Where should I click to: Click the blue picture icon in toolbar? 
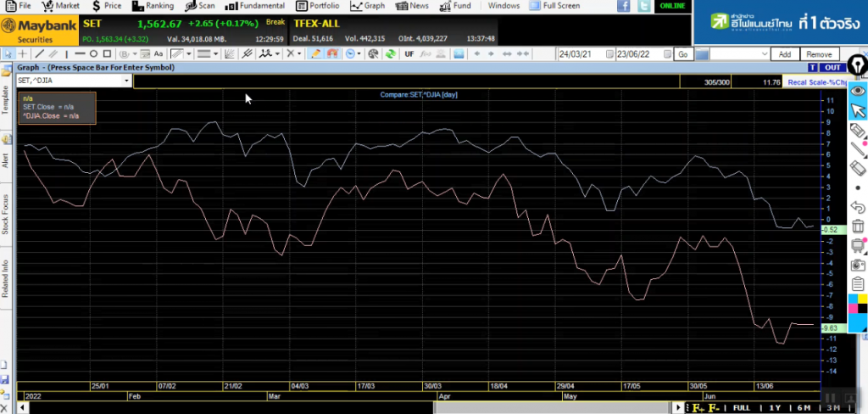[459, 53]
